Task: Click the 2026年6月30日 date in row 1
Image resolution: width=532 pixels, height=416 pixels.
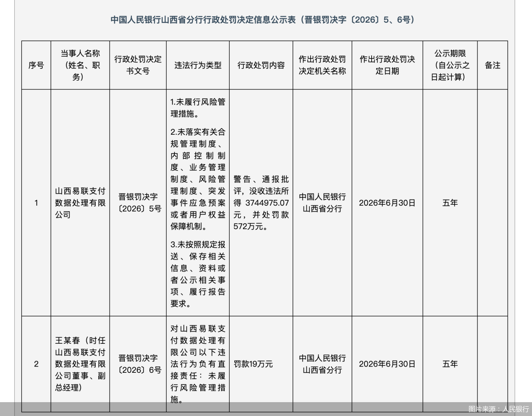Action: [387, 203]
